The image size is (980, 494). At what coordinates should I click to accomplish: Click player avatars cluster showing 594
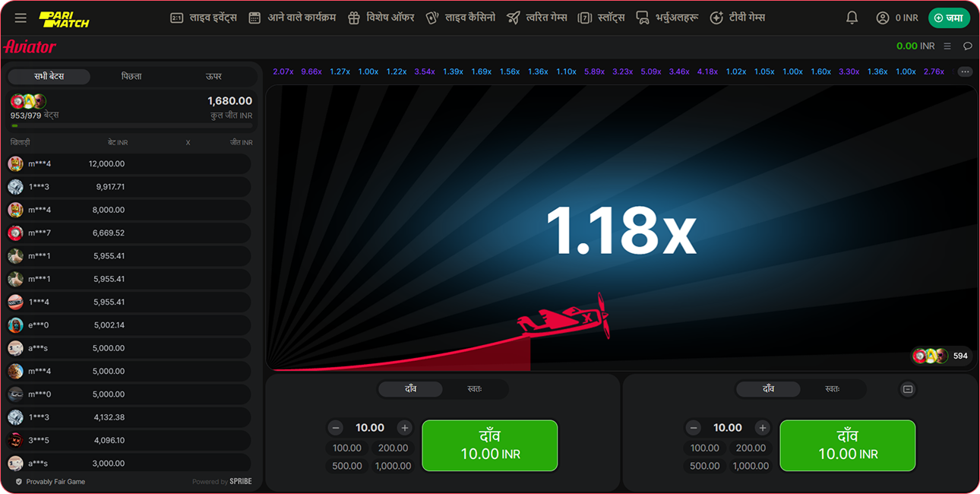point(942,356)
